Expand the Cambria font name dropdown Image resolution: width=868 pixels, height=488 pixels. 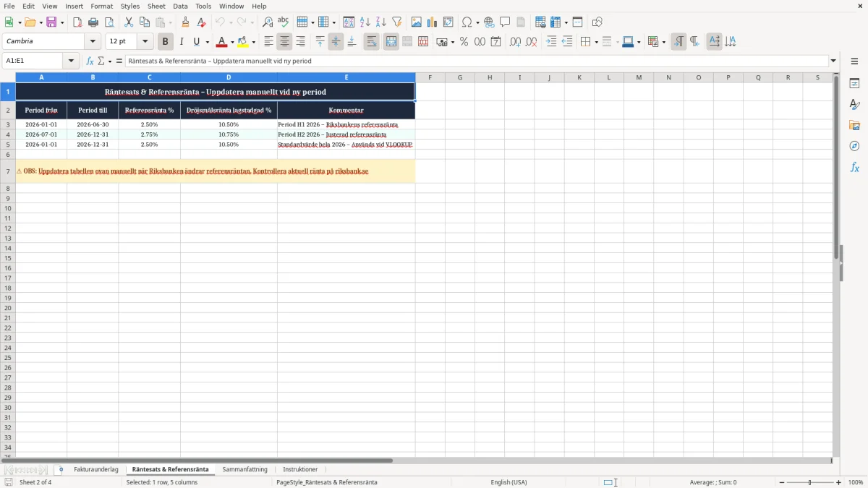(93, 42)
